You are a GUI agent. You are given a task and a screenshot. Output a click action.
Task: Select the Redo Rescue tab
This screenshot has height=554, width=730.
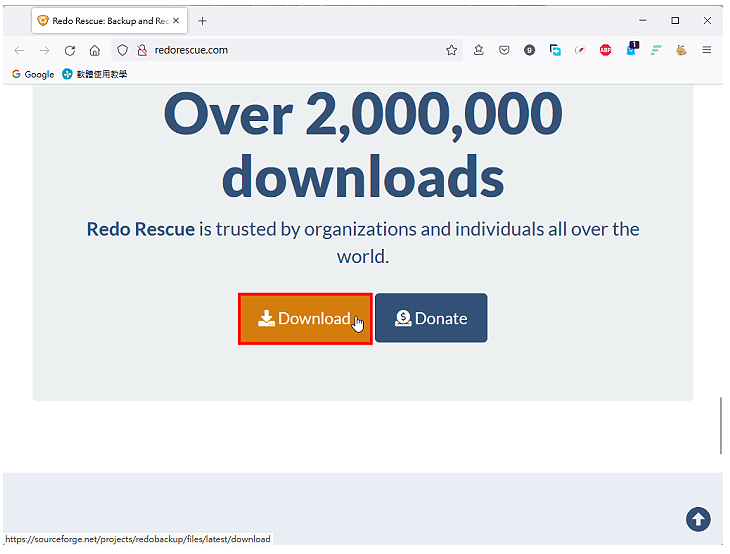109,21
